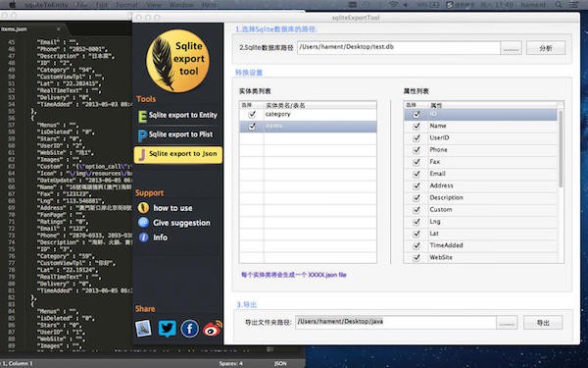The width and height of the screenshot is (588, 368).
Task: Browse for the export folder path
Action: (x=507, y=323)
